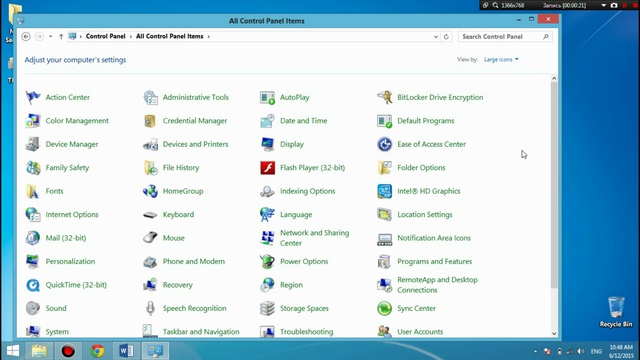Open the Storage Spaces icon
The image size is (640, 360).
[x=267, y=309]
